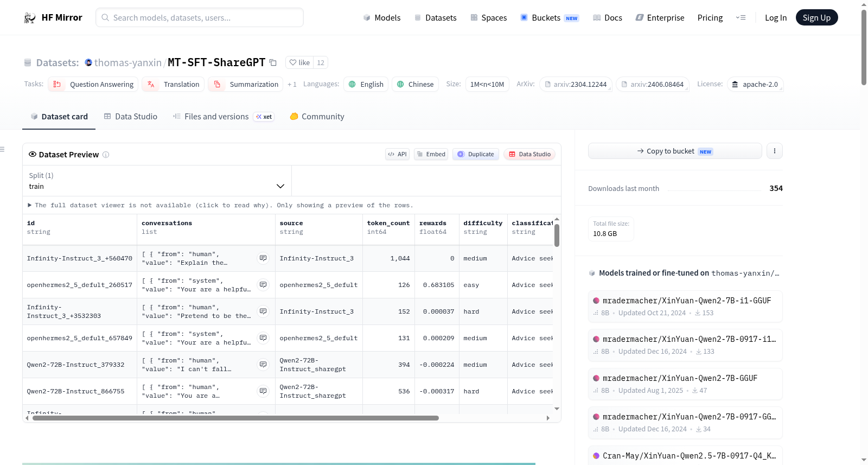
Task: Click the HF Mirror logo
Action: (53, 17)
